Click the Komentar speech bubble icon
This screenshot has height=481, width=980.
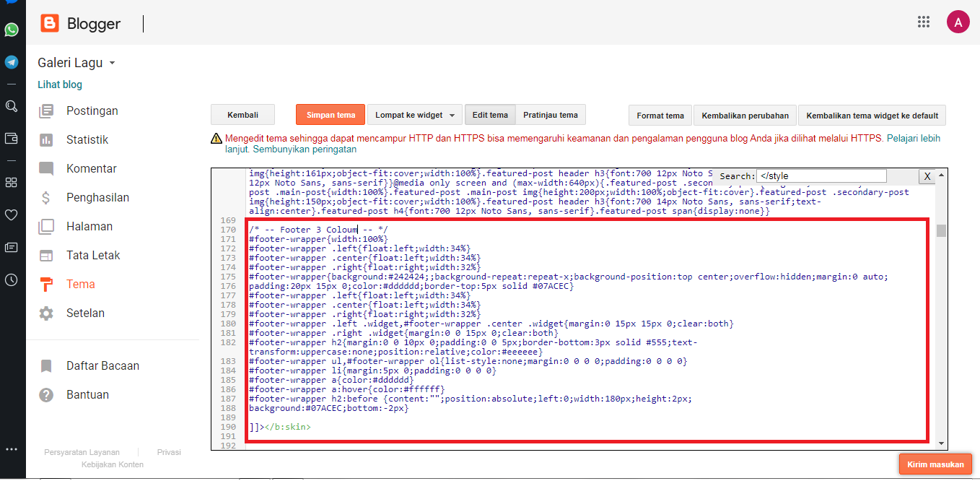46,169
